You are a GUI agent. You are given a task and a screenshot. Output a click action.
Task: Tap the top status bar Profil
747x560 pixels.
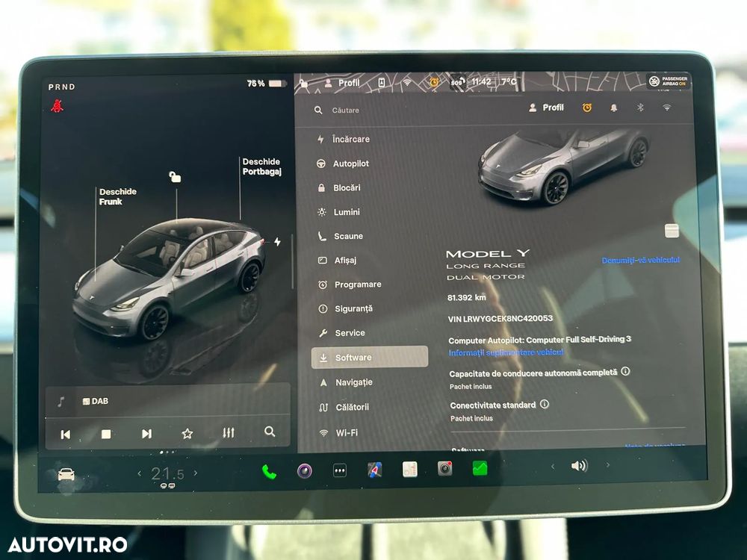click(342, 83)
